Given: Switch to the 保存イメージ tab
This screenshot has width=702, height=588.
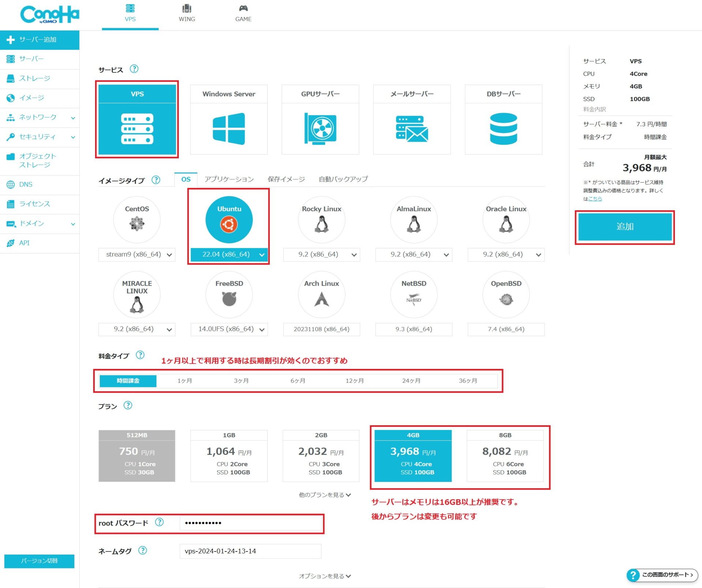Looking at the screenshot, I should pos(286,179).
